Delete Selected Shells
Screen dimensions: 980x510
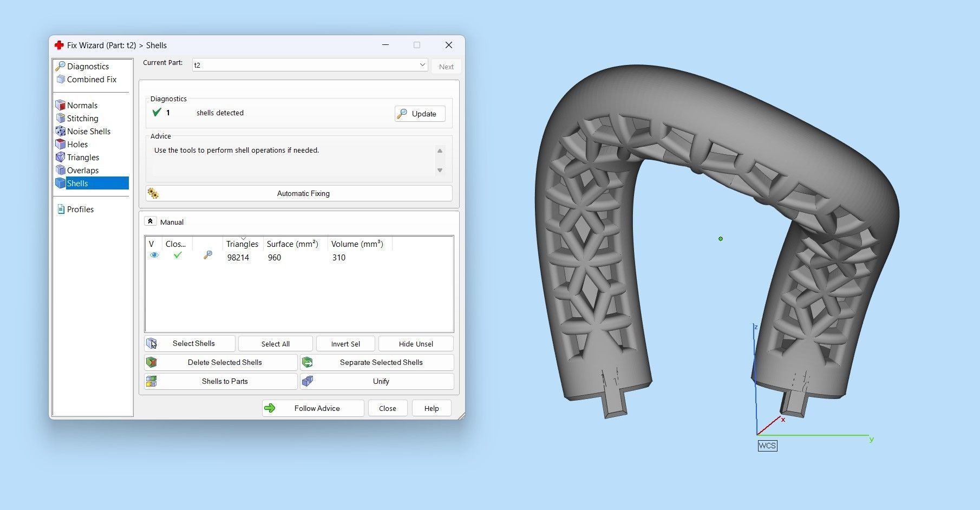(221, 363)
